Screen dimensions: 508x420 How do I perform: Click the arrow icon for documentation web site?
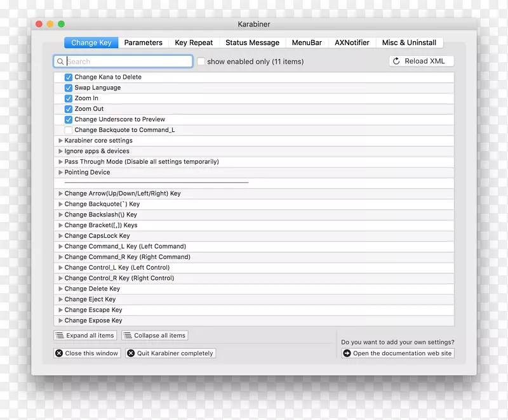(347, 353)
